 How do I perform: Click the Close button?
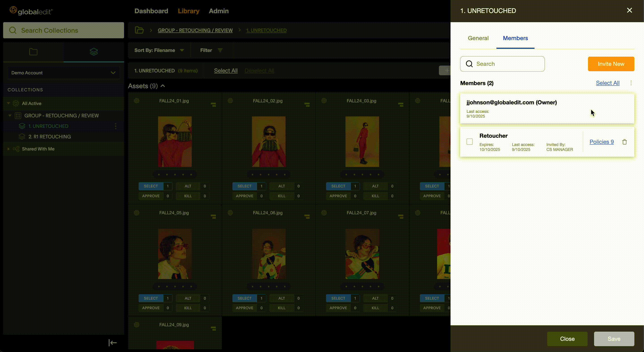click(567, 339)
